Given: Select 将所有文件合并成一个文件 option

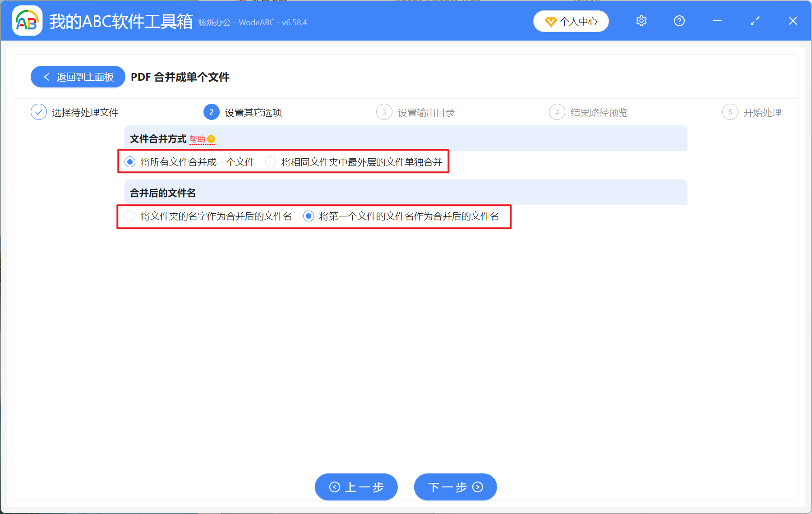Looking at the screenshot, I should 130,162.
